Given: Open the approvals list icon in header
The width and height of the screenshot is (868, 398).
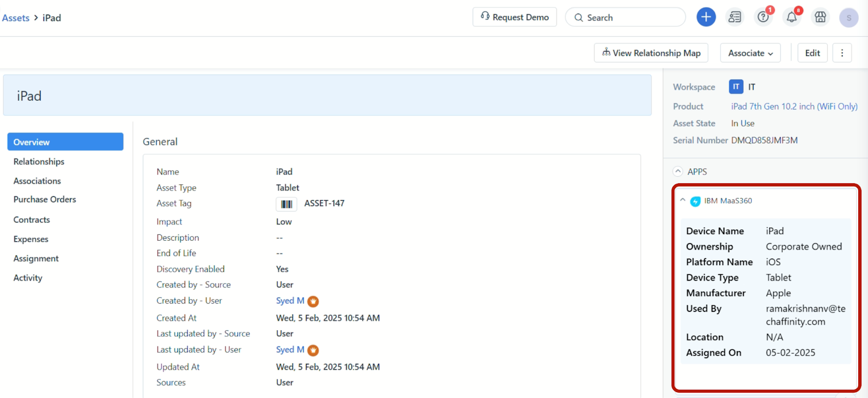Looking at the screenshot, I should (x=735, y=17).
